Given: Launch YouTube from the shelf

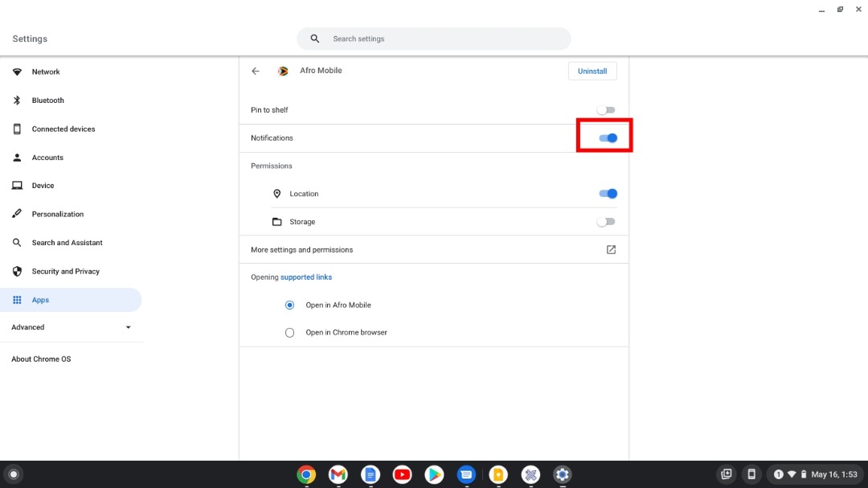Looking at the screenshot, I should (403, 474).
